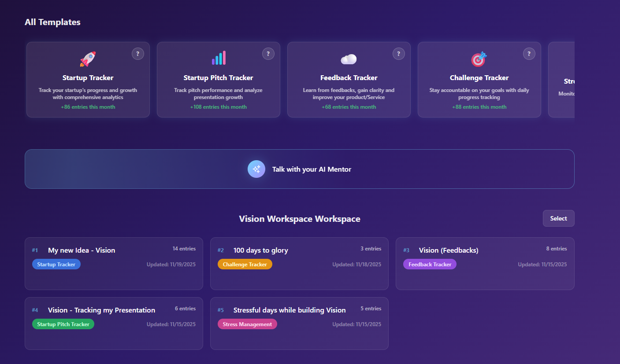Open the Vision (Feedbacks) workspace card
Viewport: 620px width, 364px height.
point(448,250)
